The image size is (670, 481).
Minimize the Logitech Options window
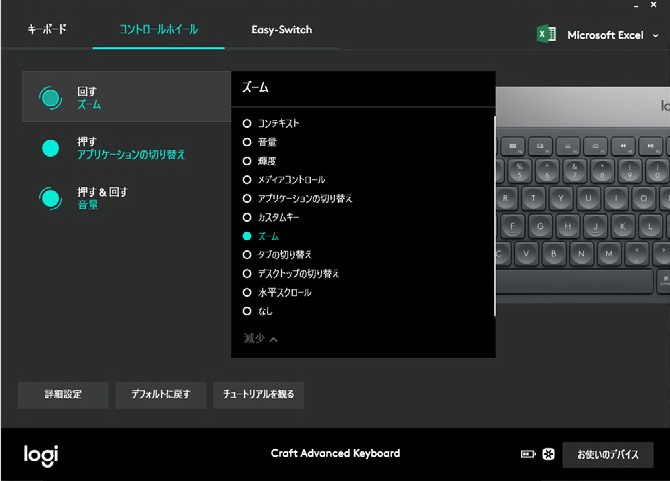(636, 6)
